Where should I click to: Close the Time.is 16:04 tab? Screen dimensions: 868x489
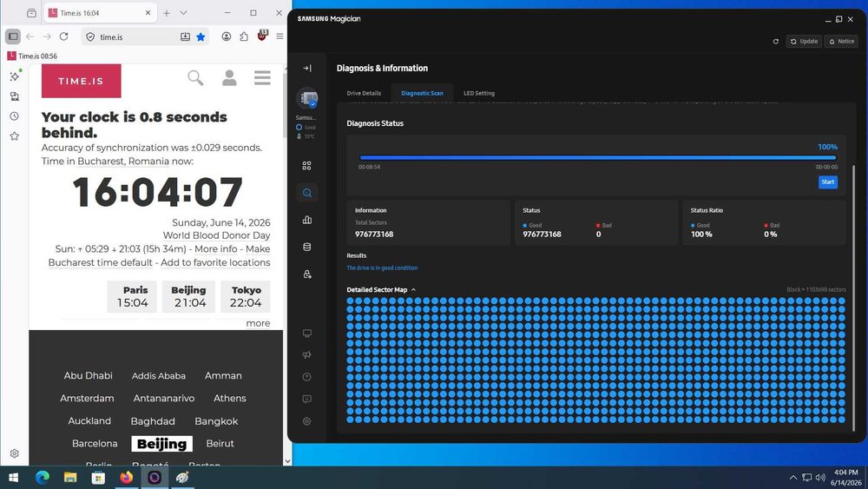pyautogui.click(x=148, y=13)
